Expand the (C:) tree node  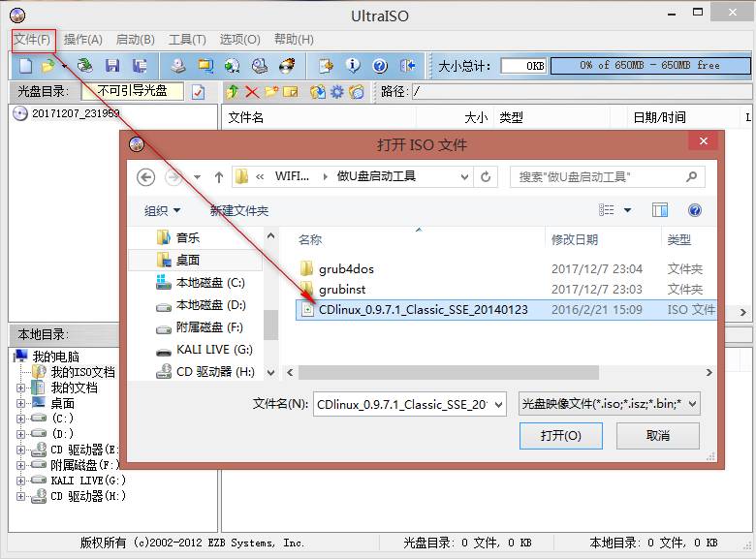click(x=20, y=419)
